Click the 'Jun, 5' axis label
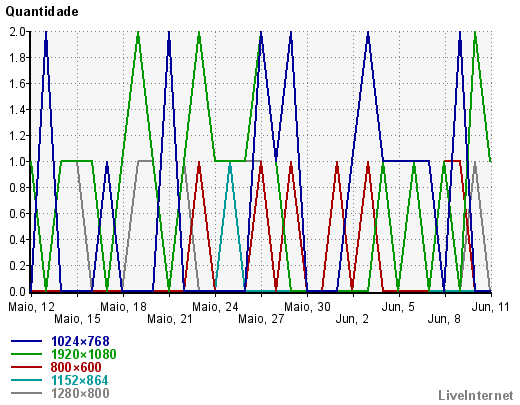This screenshot has height=405, width=520. point(398,307)
